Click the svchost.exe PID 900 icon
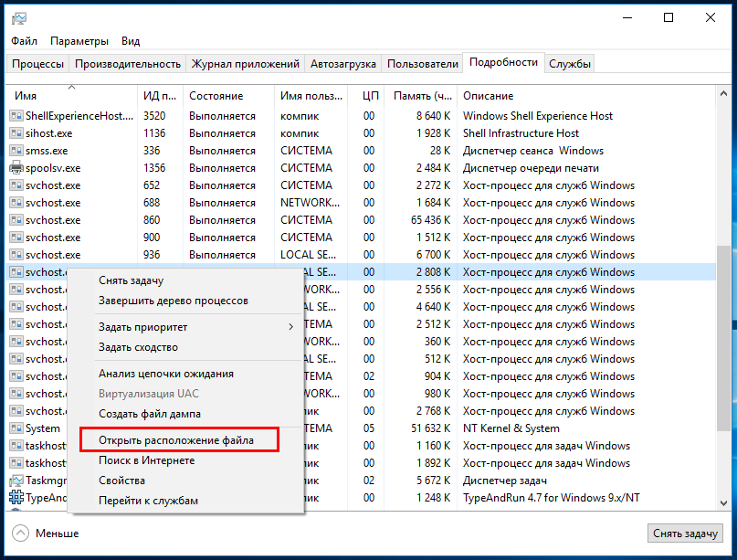Screen dimensions: 737x560 (16, 238)
